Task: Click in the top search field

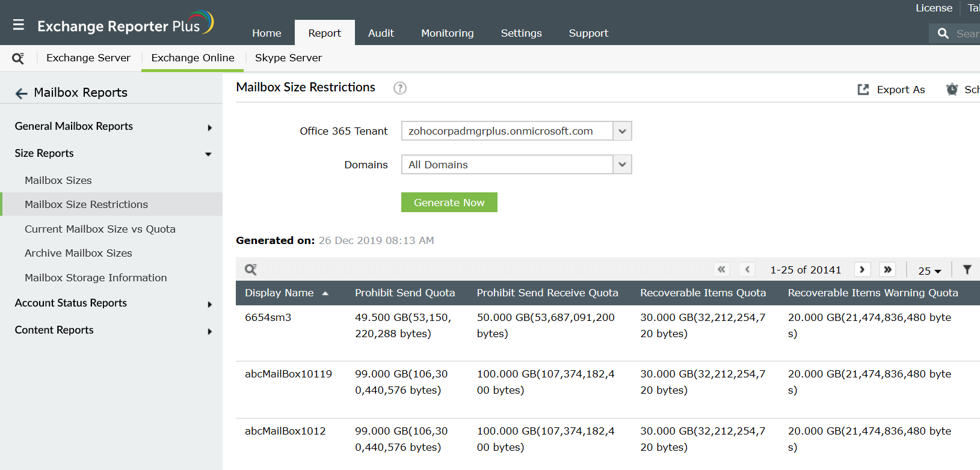Action: pyautogui.click(x=966, y=34)
